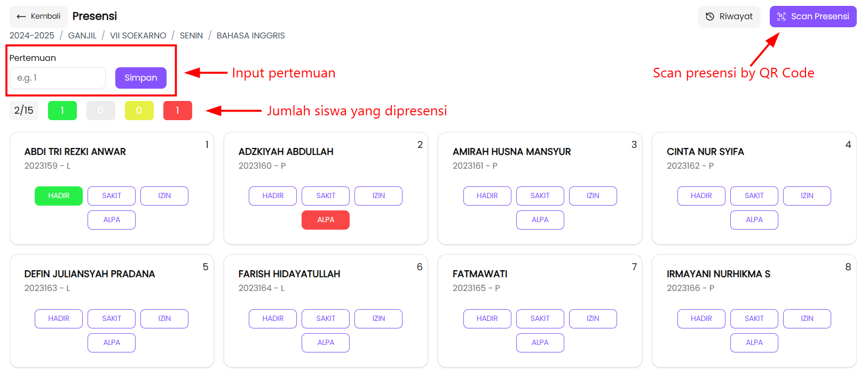Viewport: 868px width, 369px height.
Task: Select the red absent counter badge
Action: click(177, 111)
